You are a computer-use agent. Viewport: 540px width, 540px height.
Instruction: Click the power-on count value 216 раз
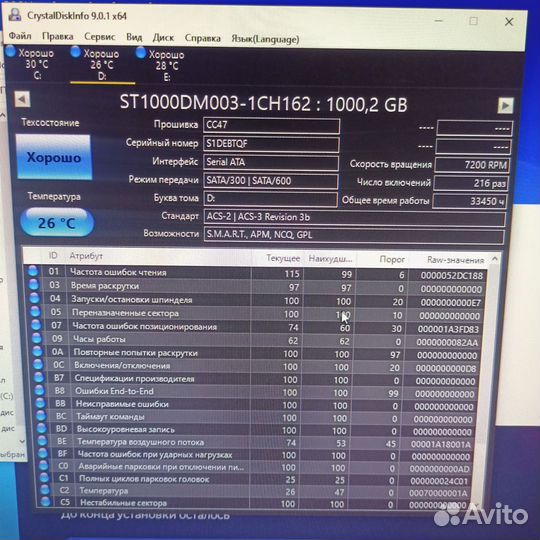(x=471, y=183)
